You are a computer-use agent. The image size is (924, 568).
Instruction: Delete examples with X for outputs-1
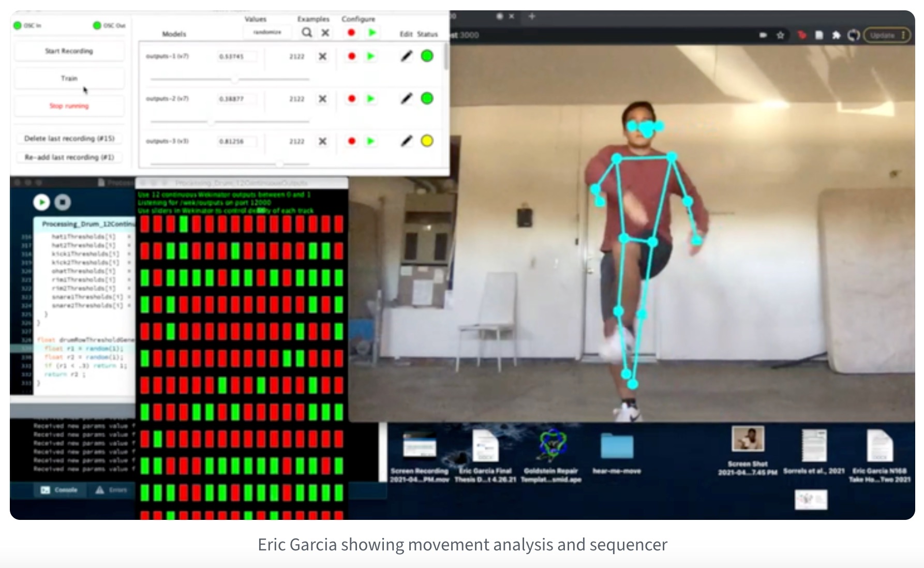(x=322, y=56)
